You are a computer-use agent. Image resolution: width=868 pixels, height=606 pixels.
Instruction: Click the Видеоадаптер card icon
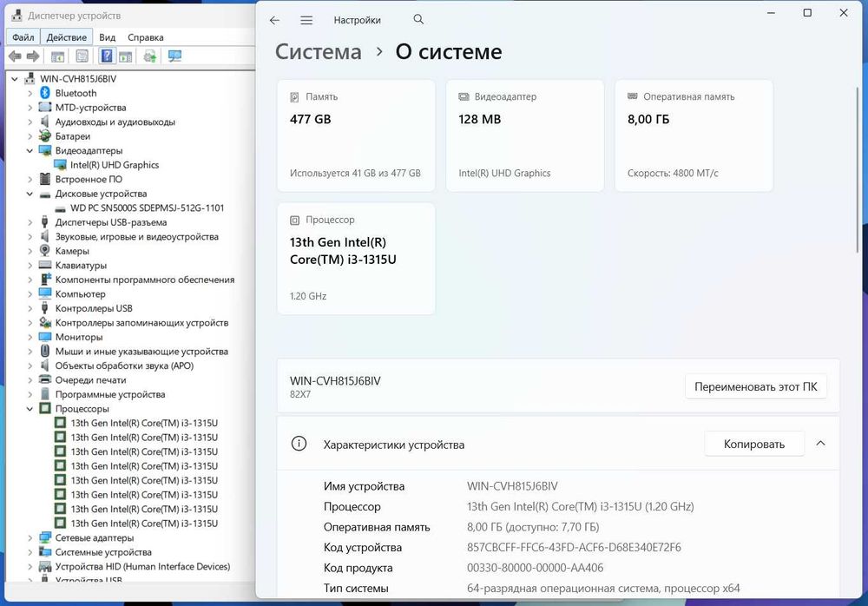click(x=464, y=97)
